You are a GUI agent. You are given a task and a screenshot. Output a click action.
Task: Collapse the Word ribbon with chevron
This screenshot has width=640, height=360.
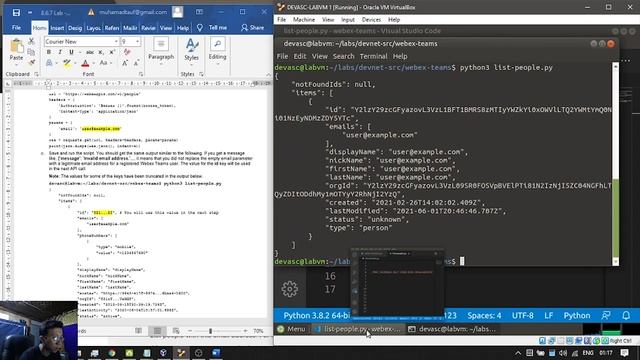[268, 74]
